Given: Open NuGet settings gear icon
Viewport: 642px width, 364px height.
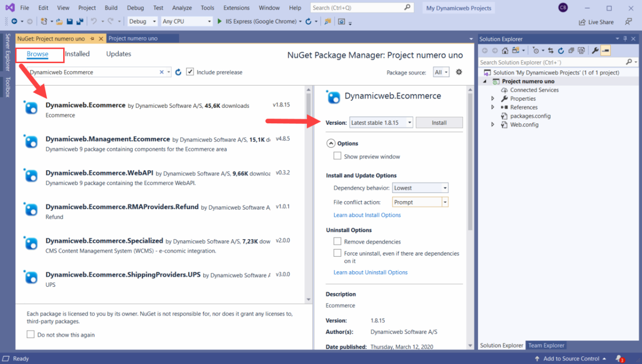Looking at the screenshot, I should pyautogui.click(x=458, y=72).
